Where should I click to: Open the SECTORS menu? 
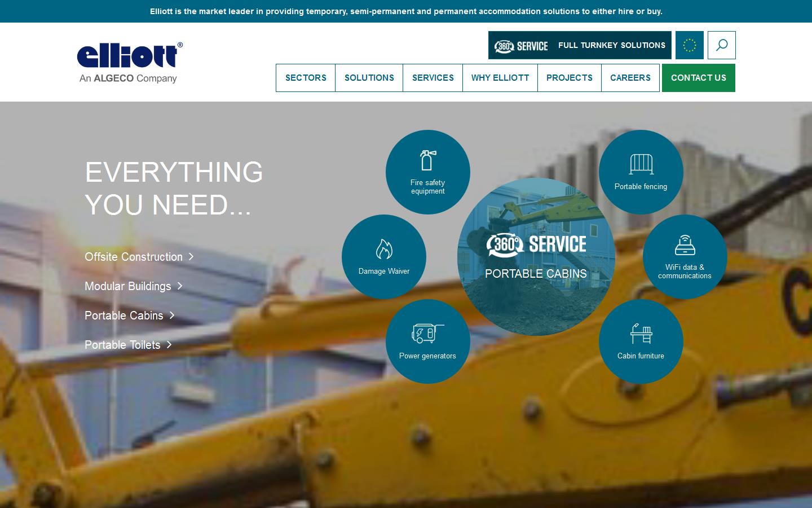click(306, 78)
